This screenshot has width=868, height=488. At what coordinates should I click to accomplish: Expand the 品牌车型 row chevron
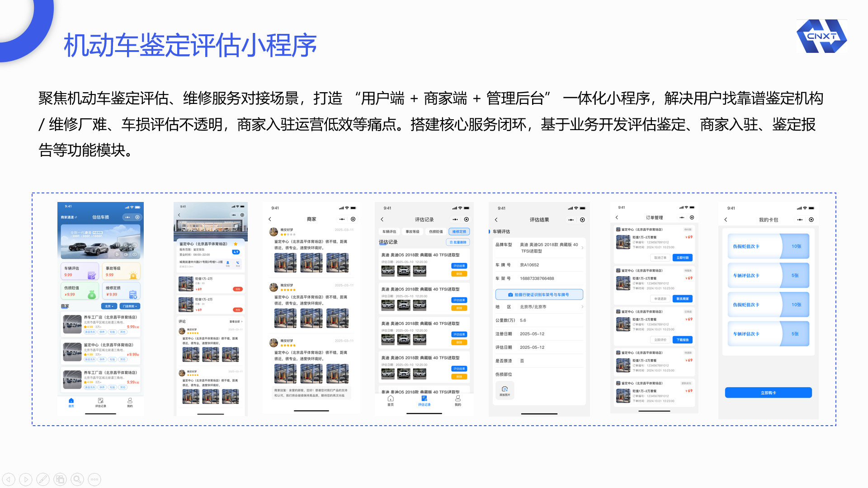[x=582, y=248]
